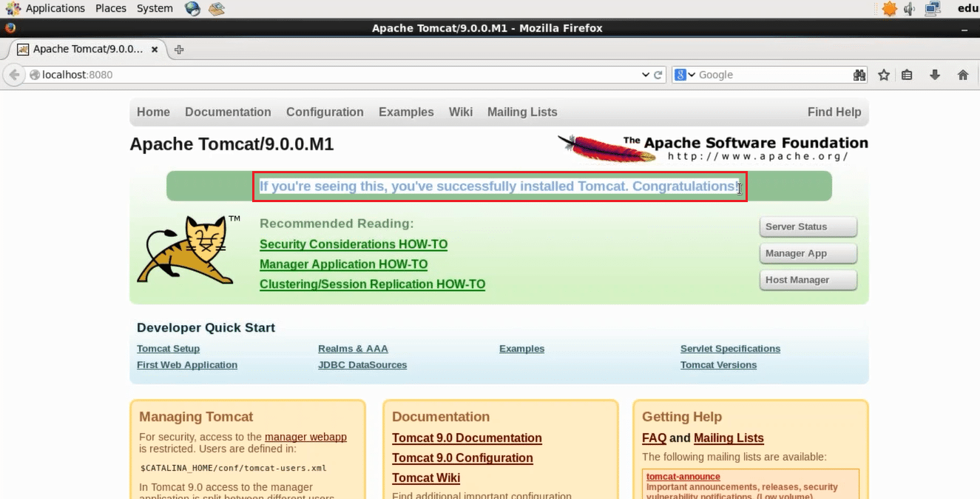The image size is (980, 499).
Task: Open the Applications menu
Action: point(55,9)
